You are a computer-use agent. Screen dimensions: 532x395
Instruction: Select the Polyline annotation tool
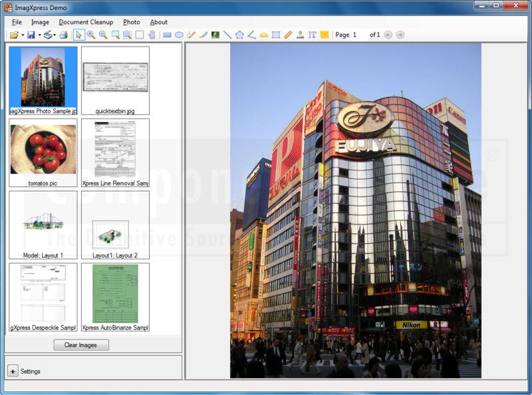point(251,35)
